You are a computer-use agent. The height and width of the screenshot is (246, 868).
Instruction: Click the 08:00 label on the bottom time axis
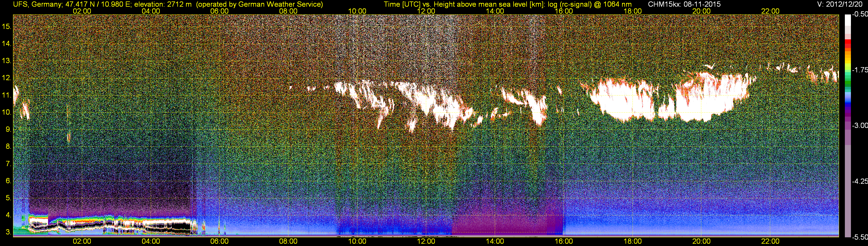[288, 241]
